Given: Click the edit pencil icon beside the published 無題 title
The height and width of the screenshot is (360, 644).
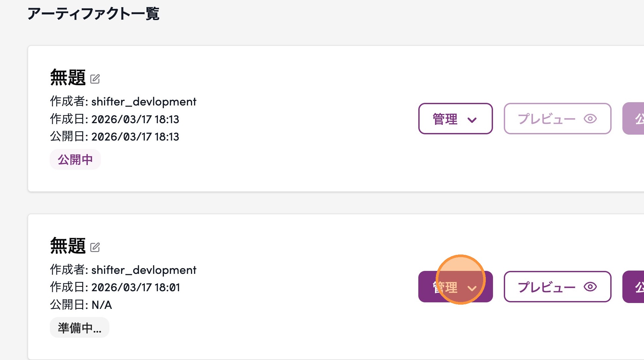Looking at the screenshot, I should (x=95, y=79).
